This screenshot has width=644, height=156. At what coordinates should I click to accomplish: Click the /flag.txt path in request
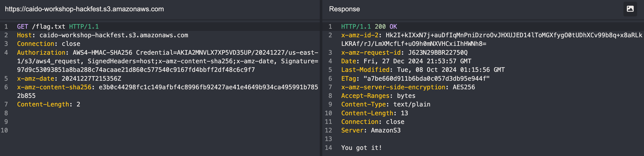click(49, 26)
